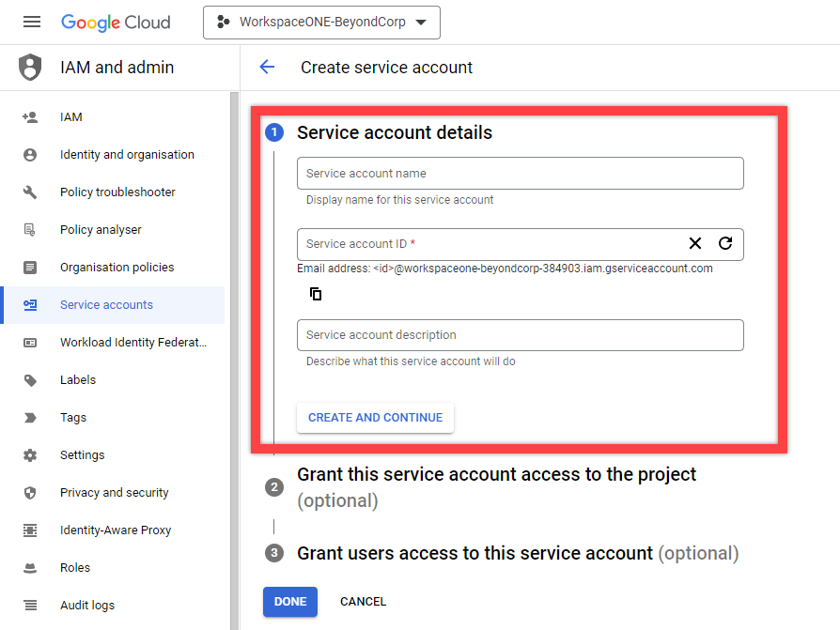Expand step 3 Grant users access section

coord(474,553)
